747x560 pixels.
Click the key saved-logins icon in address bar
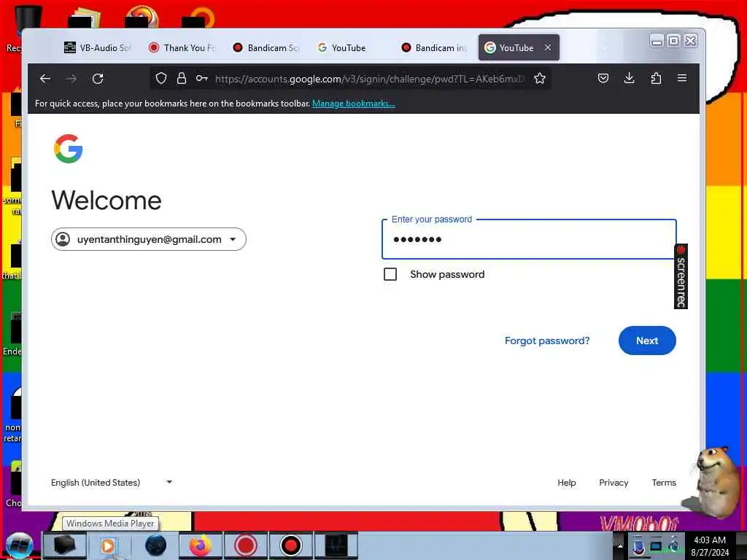[202, 78]
